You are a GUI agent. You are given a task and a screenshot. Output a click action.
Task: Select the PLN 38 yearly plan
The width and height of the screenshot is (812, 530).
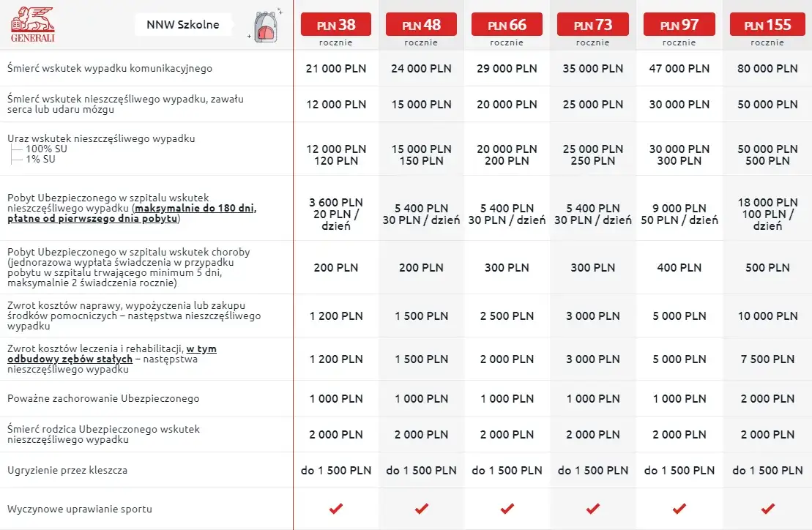[336, 25]
